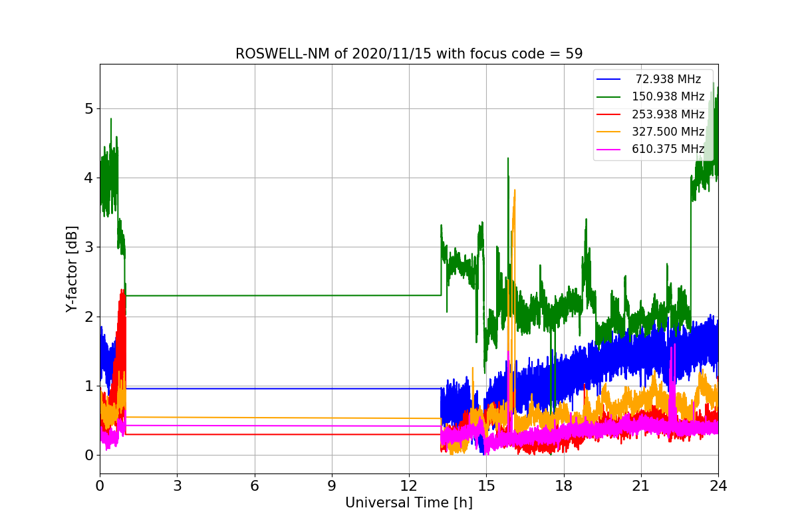This screenshot has height=532, width=798.
Task: Click the y-axis tick label 2
Action: (89, 317)
